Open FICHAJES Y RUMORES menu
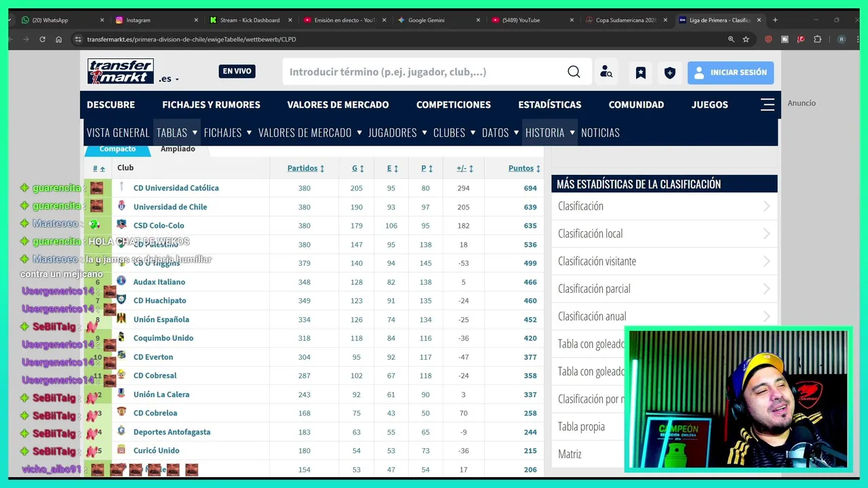The height and width of the screenshot is (488, 868). click(211, 104)
